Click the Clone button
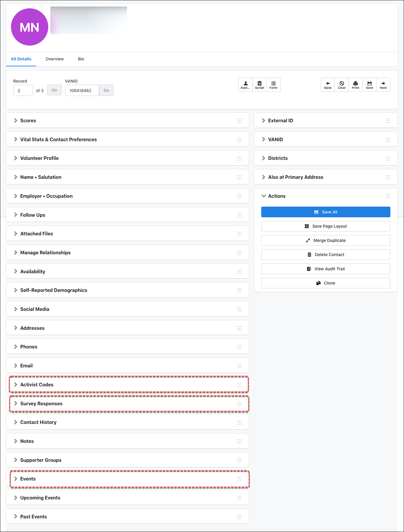 (x=326, y=283)
